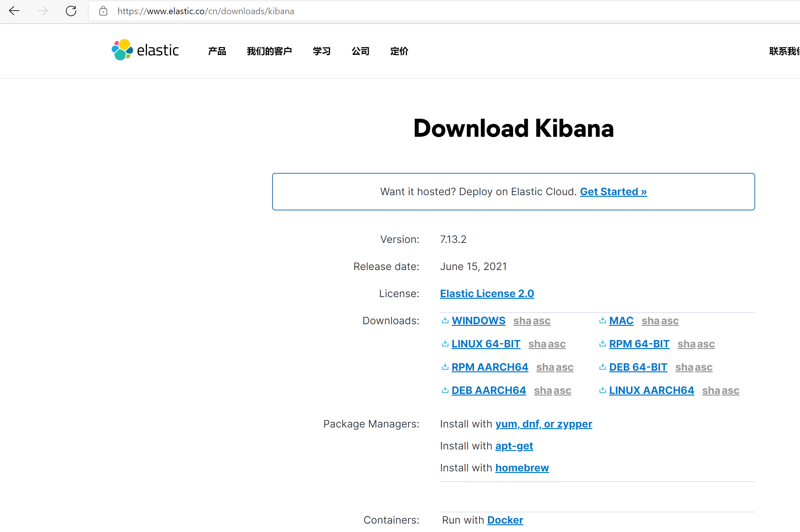Click the Download Kibana heading
Screen dimensions: 800x532
[514, 128]
